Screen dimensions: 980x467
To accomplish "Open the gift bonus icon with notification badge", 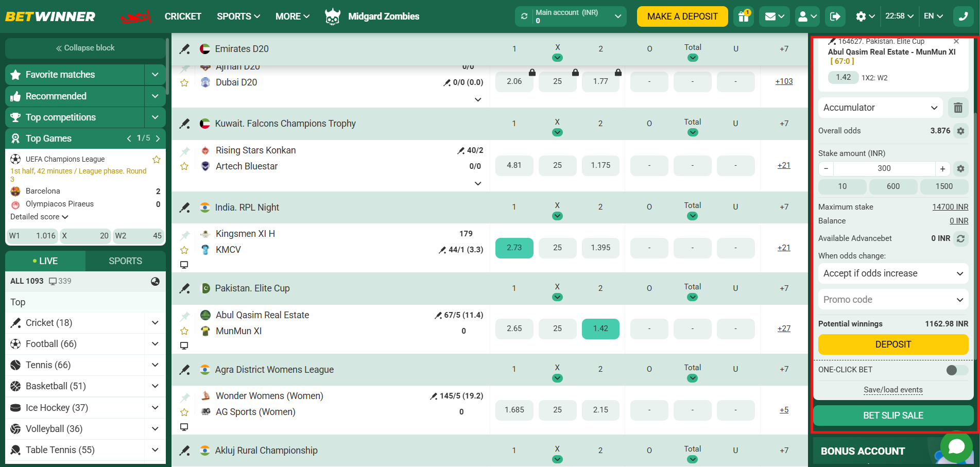I will pyautogui.click(x=743, y=16).
